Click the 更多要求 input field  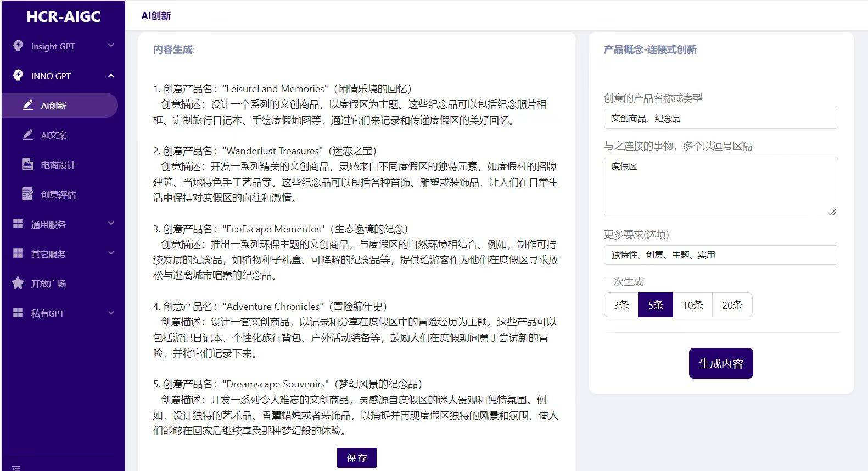coord(720,255)
